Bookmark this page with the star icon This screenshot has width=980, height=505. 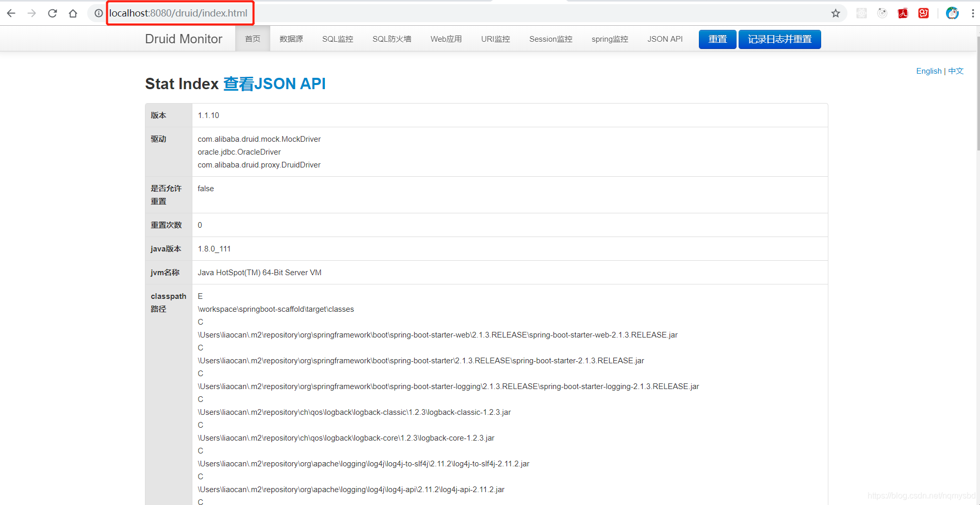836,13
